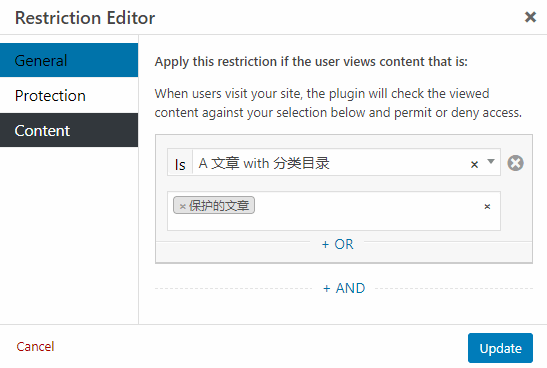Remove the 保护的文章 tag
Screen dimensions: 547x368
182,206
